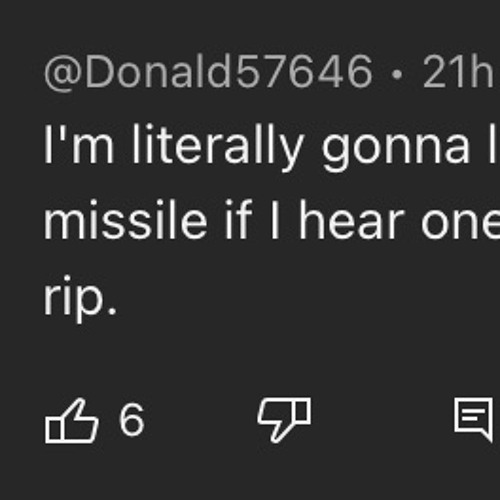Click the @ symbol in the username
Viewport: 500px width, 500px height.
pos(63,73)
